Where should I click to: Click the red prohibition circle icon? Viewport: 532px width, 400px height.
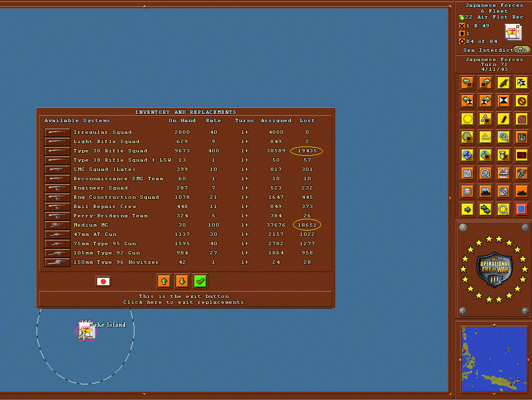coord(521,101)
